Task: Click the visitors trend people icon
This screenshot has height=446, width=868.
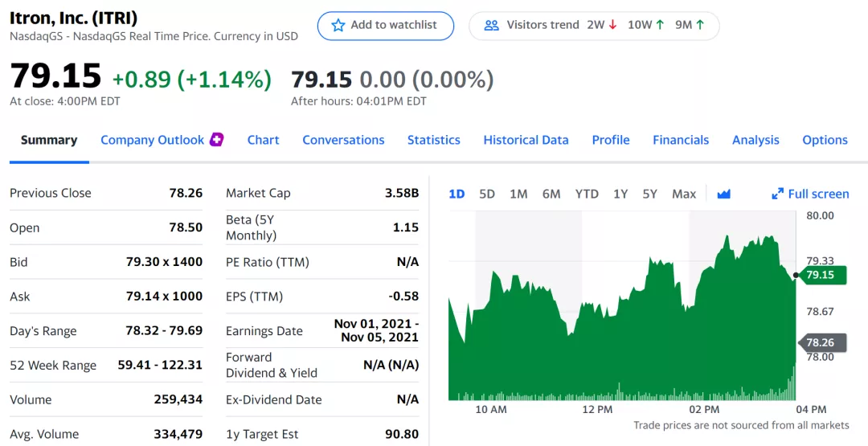Action: (492, 26)
